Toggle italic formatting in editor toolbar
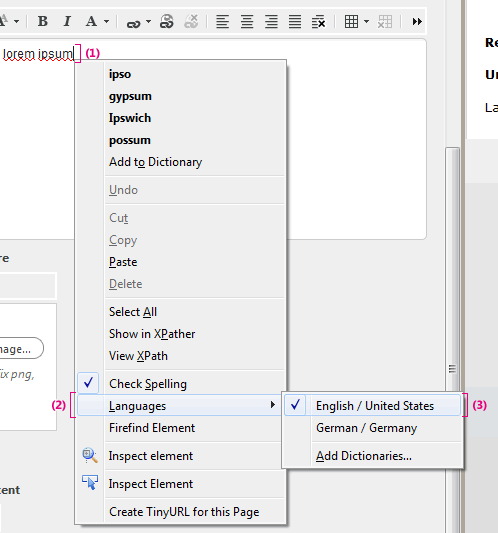The width and height of the screenshot is (498, 533). [x=67, y=21]
